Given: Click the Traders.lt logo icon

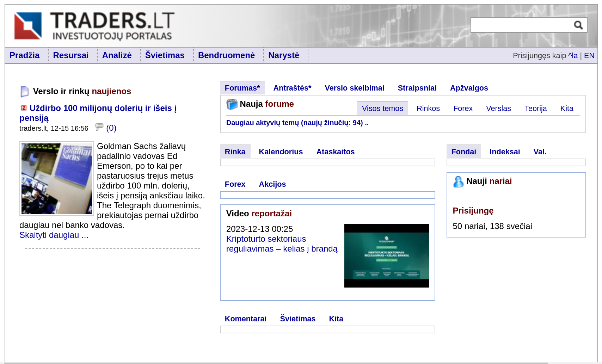Looking at the screenshot, I should (x=28, y=26).
